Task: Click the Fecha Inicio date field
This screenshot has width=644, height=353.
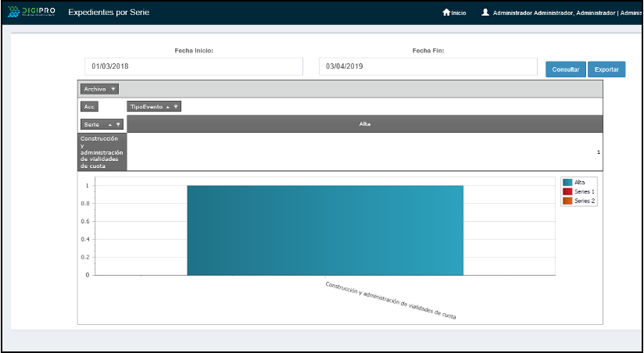Action: tap(194, 66)
